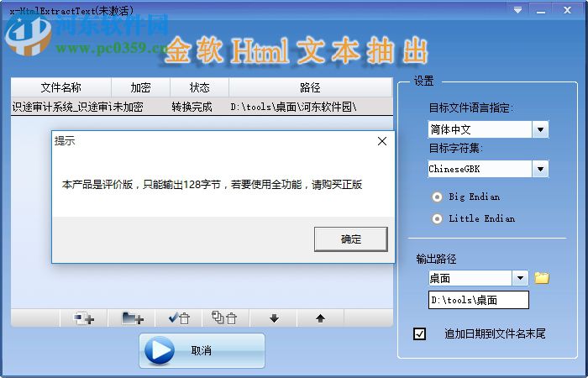Click the add files toolbar icon

click(x=84, y=318)
